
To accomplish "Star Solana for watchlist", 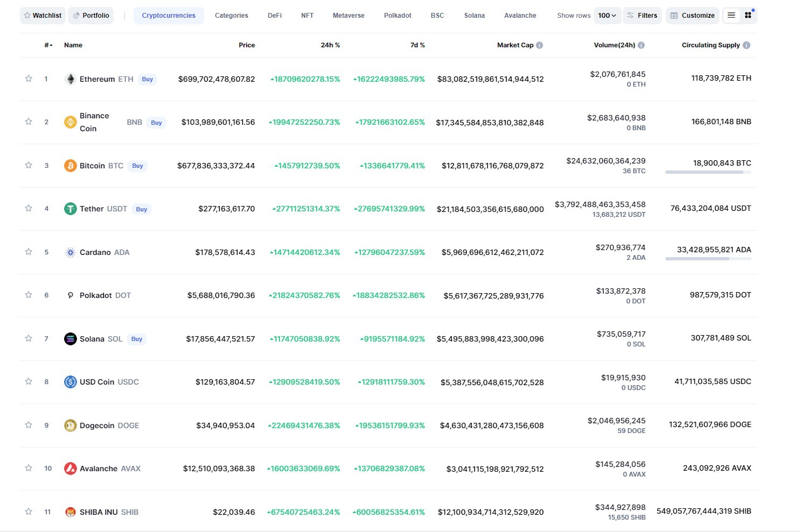I will point(29,338).
